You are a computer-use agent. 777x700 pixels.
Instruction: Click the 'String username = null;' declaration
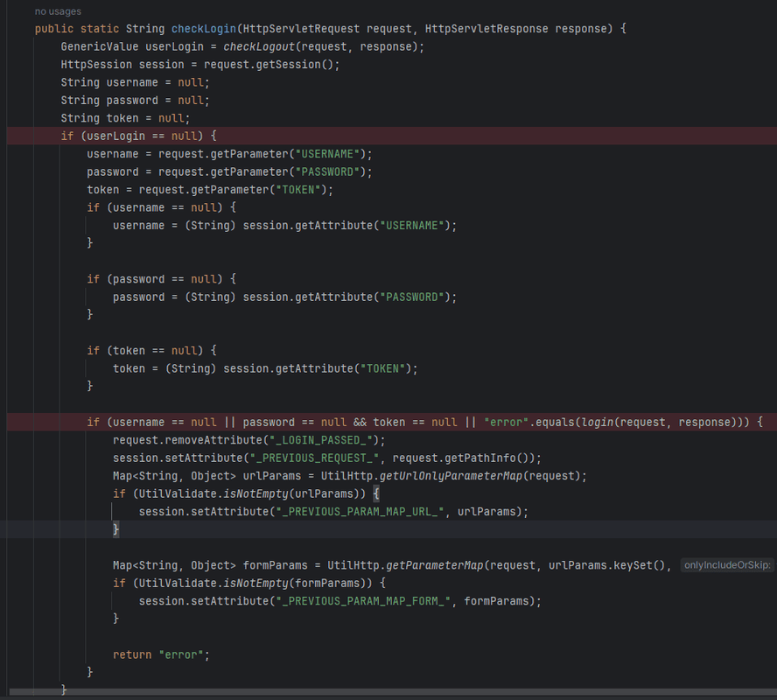tap(136, 82)
